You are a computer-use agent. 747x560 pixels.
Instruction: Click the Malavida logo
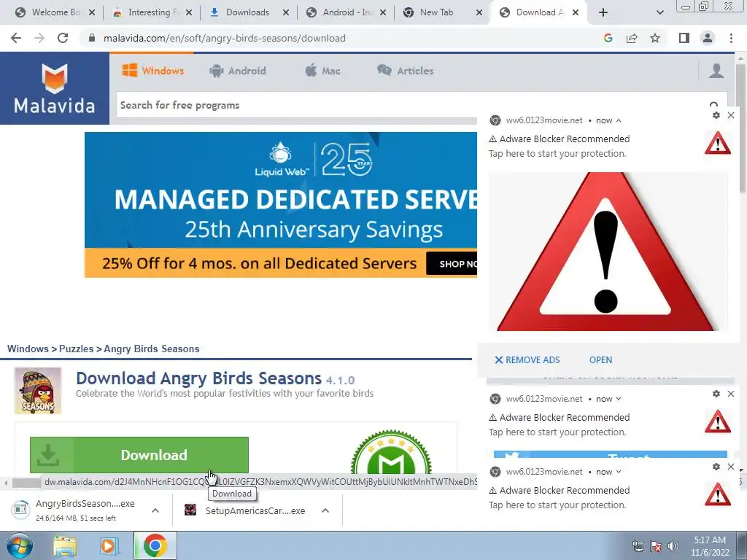[x=54, y=88]
